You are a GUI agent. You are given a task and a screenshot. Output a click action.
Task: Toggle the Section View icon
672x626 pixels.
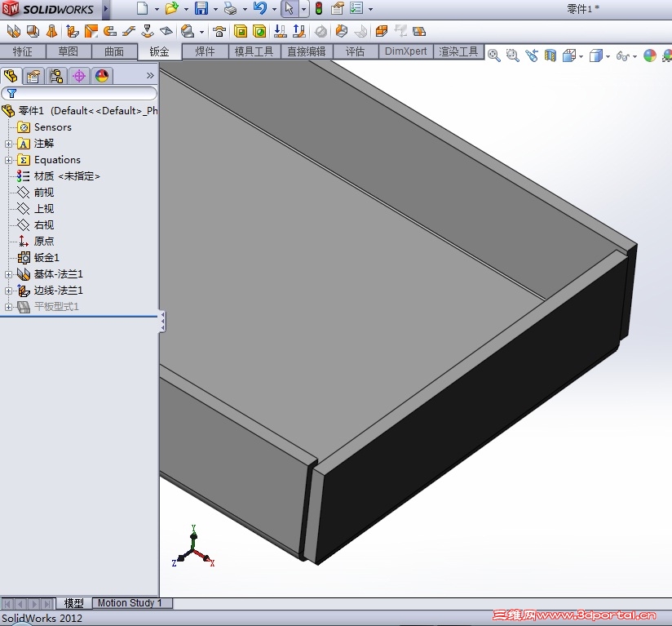click(550, 55)
